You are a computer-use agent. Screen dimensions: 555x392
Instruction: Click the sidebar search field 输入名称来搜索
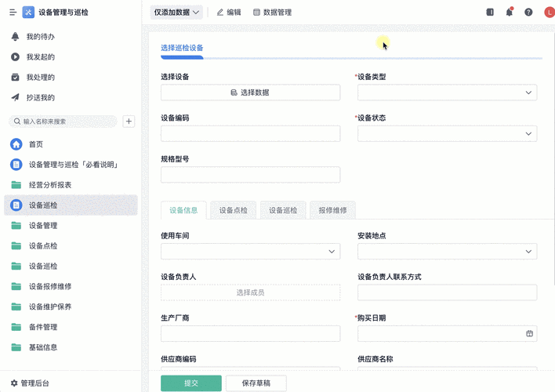[x=63, y=122]
